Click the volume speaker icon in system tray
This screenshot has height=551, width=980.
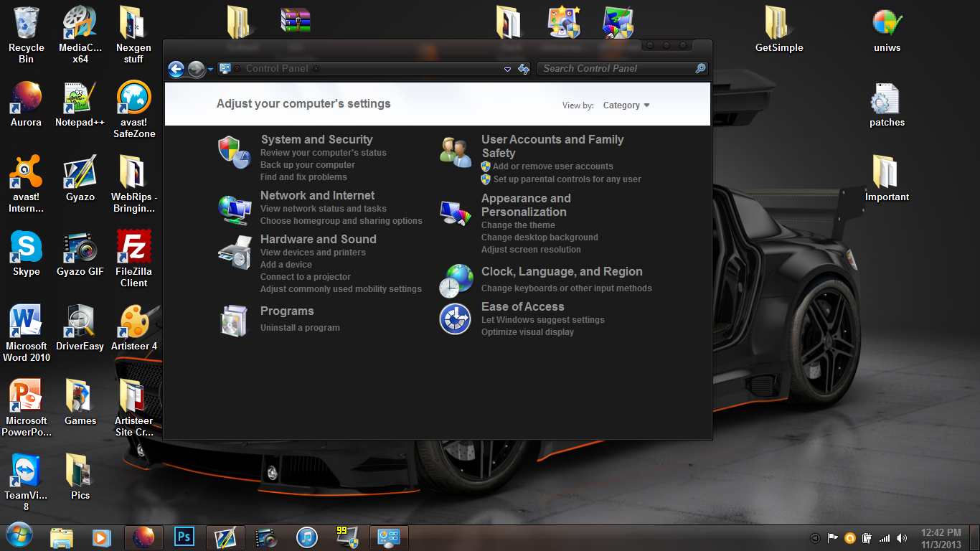(902, 537)
